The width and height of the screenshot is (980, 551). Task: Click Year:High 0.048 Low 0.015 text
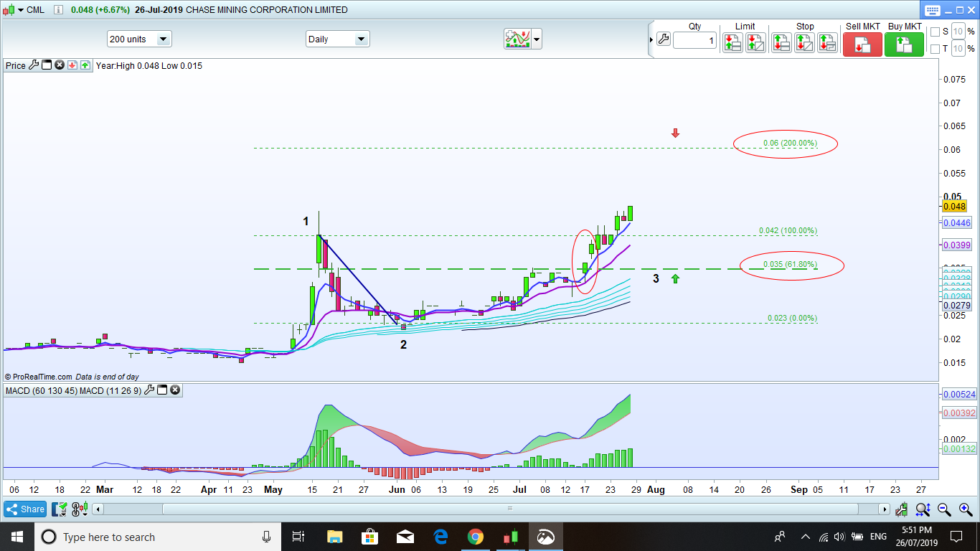tap(149, 66)
